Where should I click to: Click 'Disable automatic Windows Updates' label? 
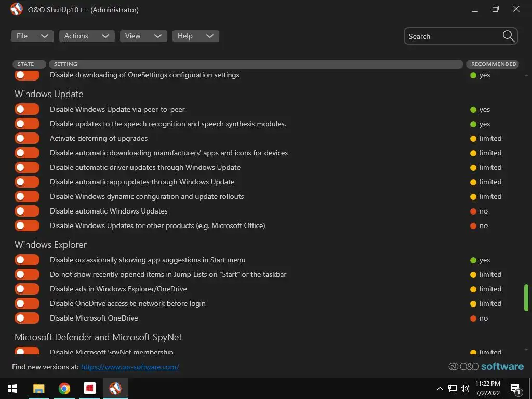pos(109,211)
